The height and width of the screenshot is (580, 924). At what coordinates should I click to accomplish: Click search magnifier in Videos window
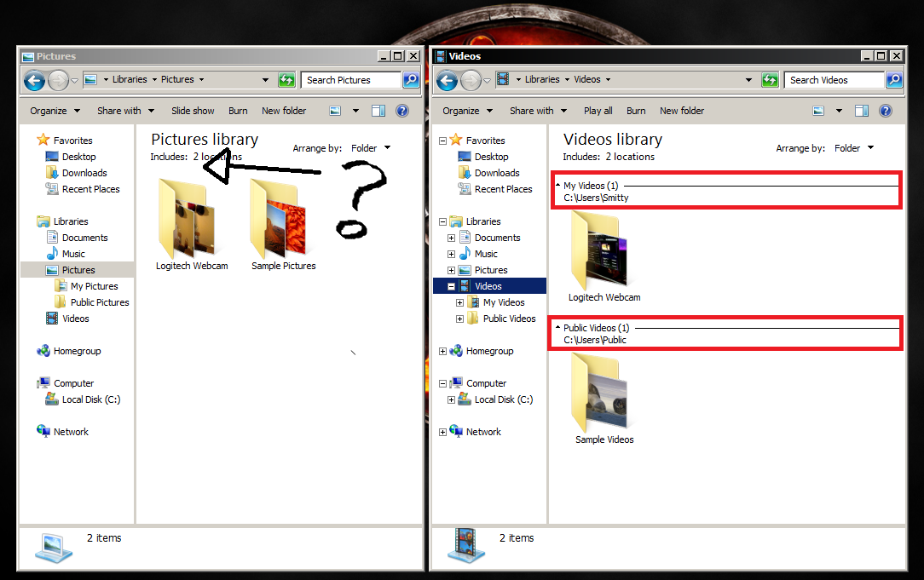tap(894, 79)
